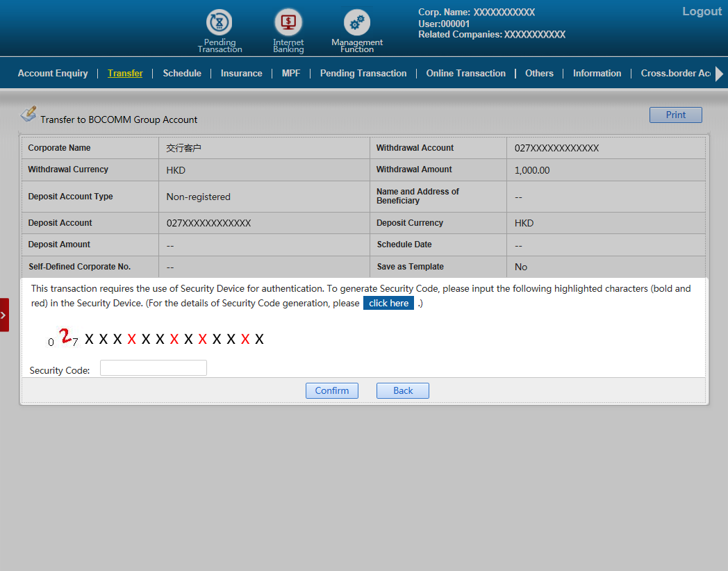Print the transfer details

[675, 115]
